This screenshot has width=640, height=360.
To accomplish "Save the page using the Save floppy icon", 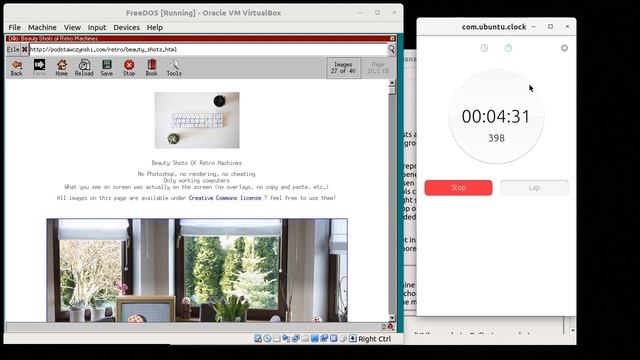I will 107,68.
